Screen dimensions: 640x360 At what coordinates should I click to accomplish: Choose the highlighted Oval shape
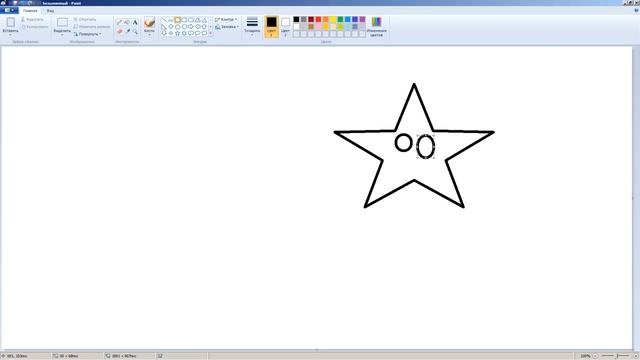coord(178,20)
